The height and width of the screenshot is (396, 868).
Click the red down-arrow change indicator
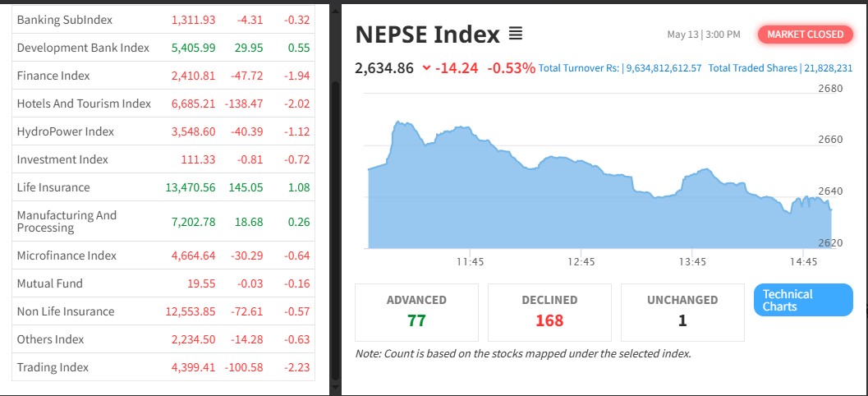426,68
